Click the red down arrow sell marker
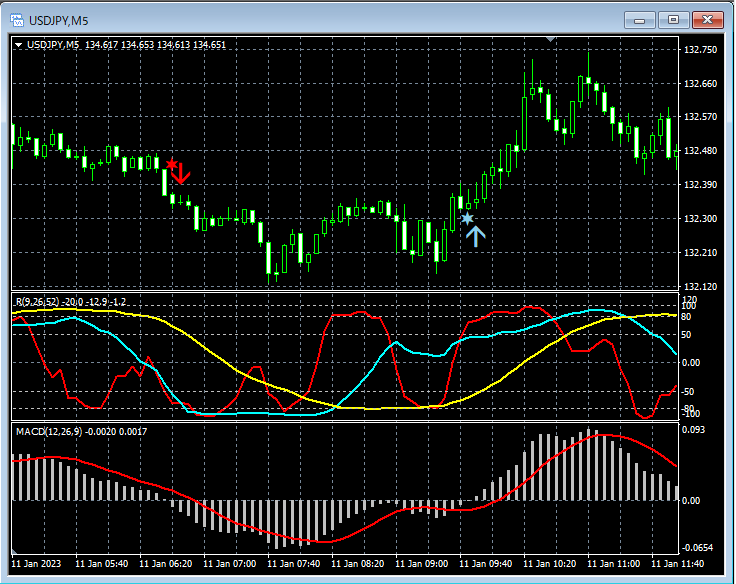This screenshot has height=584, width=736. [181, 173]
